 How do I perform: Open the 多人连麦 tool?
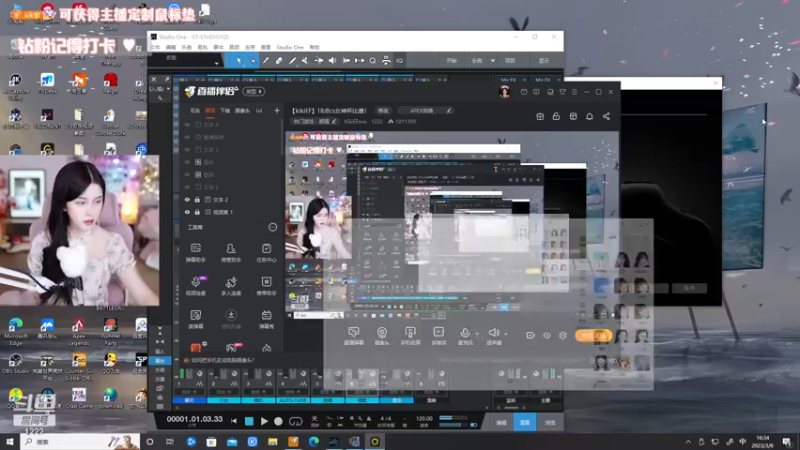coord(231,286)
